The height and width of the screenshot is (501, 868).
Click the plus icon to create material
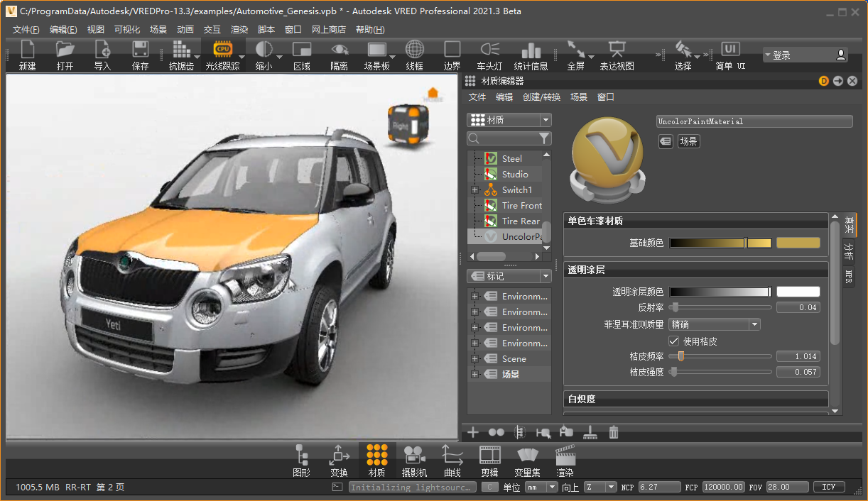(x=473, y=431)
